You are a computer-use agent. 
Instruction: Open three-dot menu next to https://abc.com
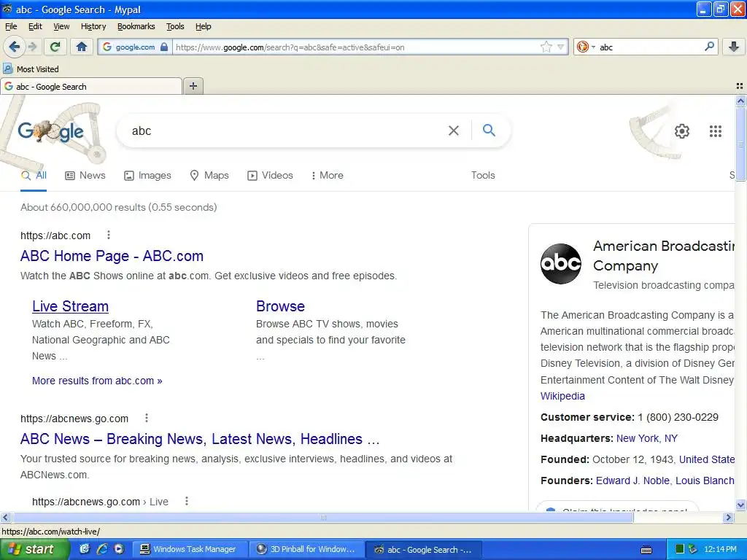(x=109, y=235)
